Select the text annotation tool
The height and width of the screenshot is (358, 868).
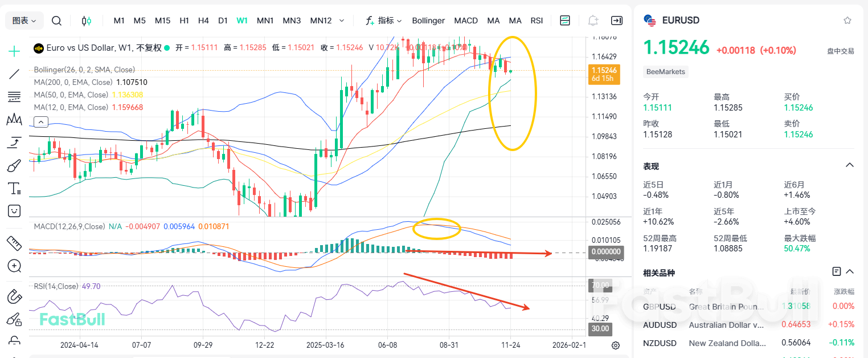[14, 188]
